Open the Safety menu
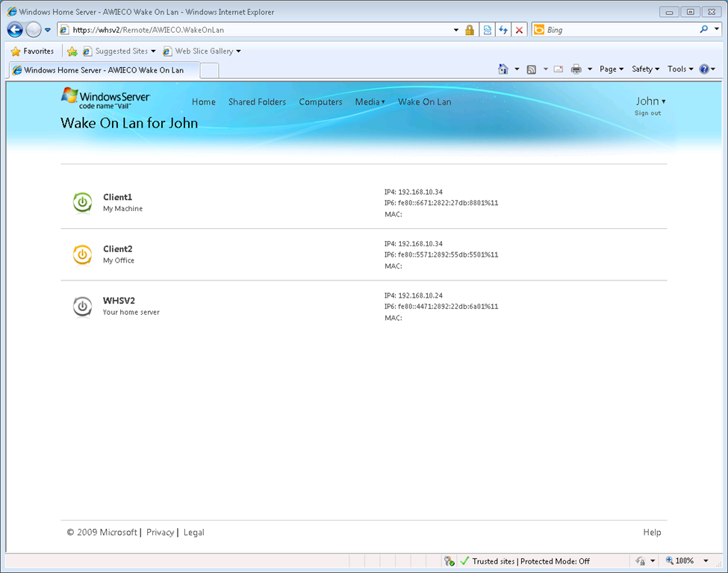The image size is (728, 573). click(645, 69)
